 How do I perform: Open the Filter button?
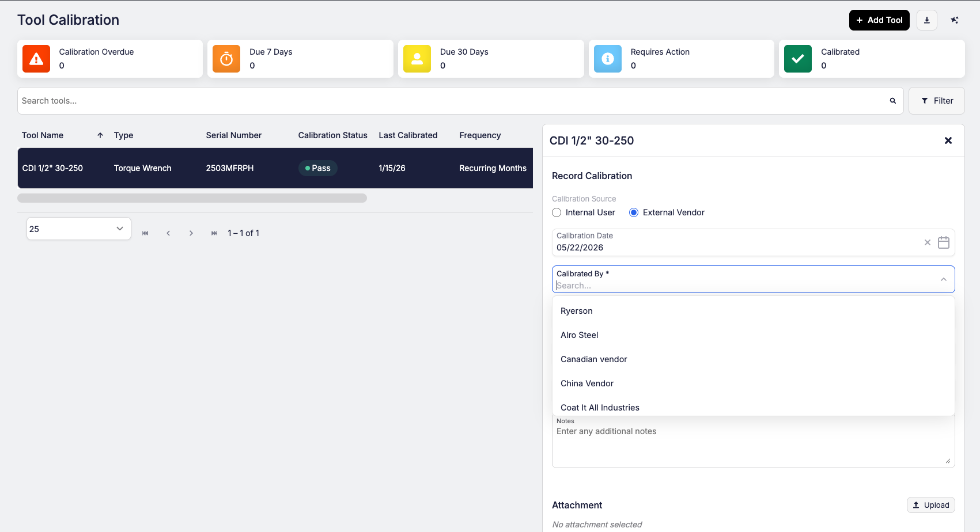pyautogui.click(x=937, y=101)
